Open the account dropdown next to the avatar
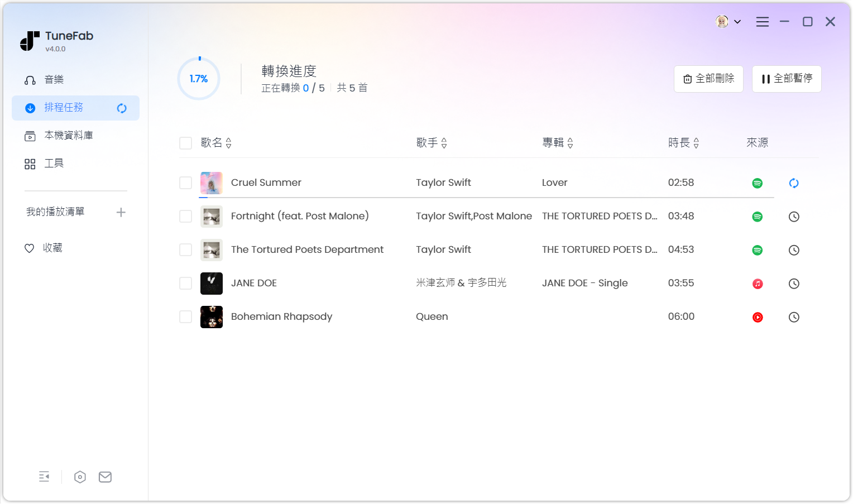The width and height of the screenshot is (853, 504). coord(738,21)
